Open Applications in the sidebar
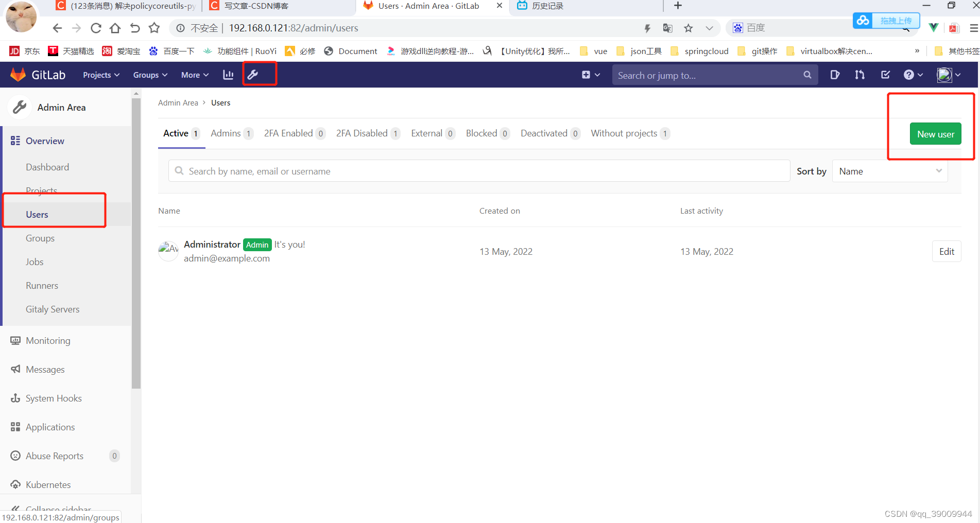Screen dimensions: 980x523 coord(50,427)
